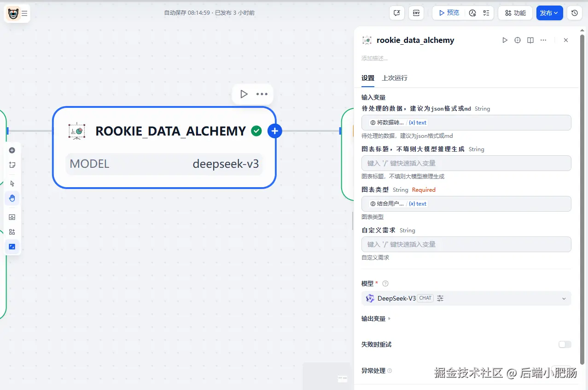The height and width of the screenshot is (390, 588).
Task: Select pointer mode in left toolbar
Action: click(x=12, y=183)
